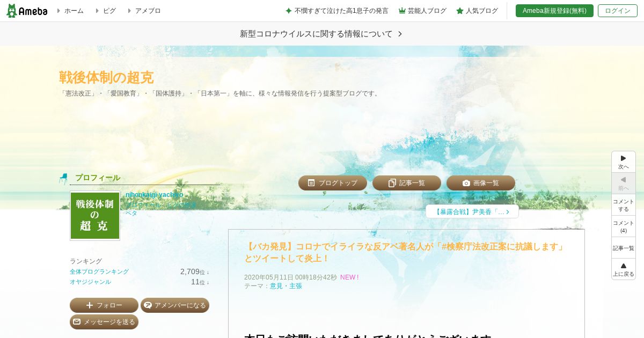Image resolution: width=644 pixels, height=338 pixels.
Task: Click the star icon for 人気ブログ
Action: [x=460, y=11]
